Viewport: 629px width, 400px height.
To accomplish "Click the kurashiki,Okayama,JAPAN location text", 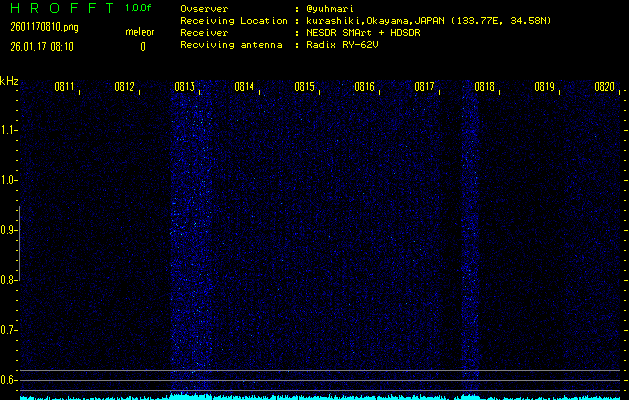I will [375, 21].
